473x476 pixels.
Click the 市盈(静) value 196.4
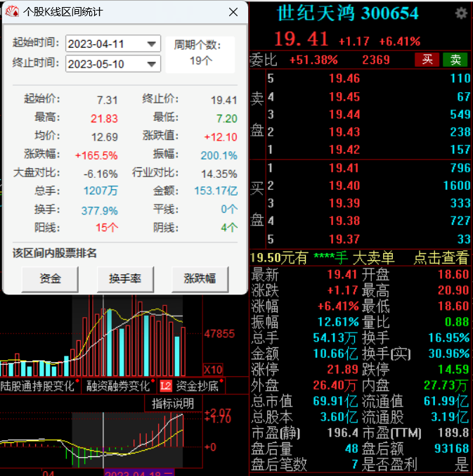point(343,432)
